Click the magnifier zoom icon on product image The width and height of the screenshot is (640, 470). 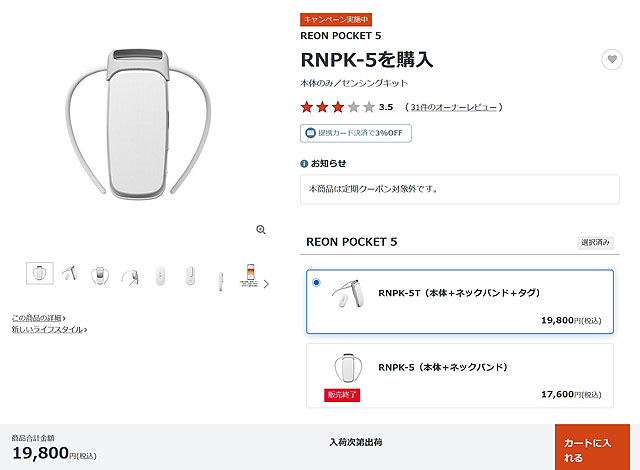[261, 230]
